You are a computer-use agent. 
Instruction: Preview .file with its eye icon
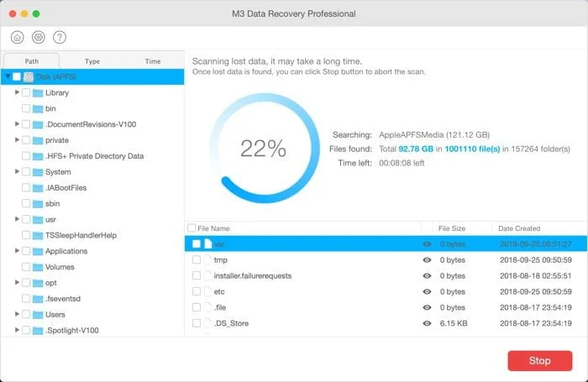coord(427,307)
